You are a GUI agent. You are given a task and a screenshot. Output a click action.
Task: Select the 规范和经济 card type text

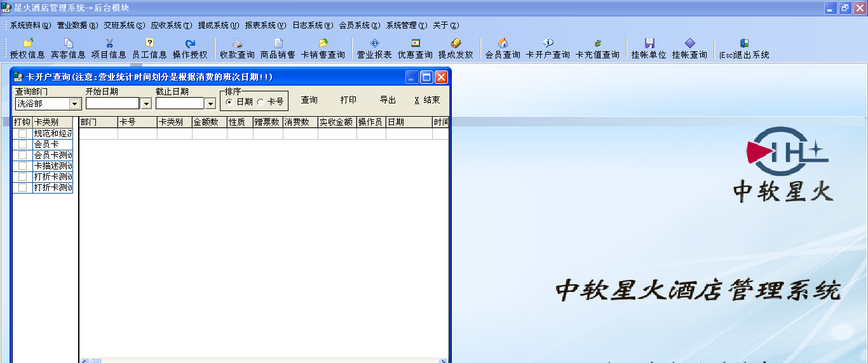53,134
